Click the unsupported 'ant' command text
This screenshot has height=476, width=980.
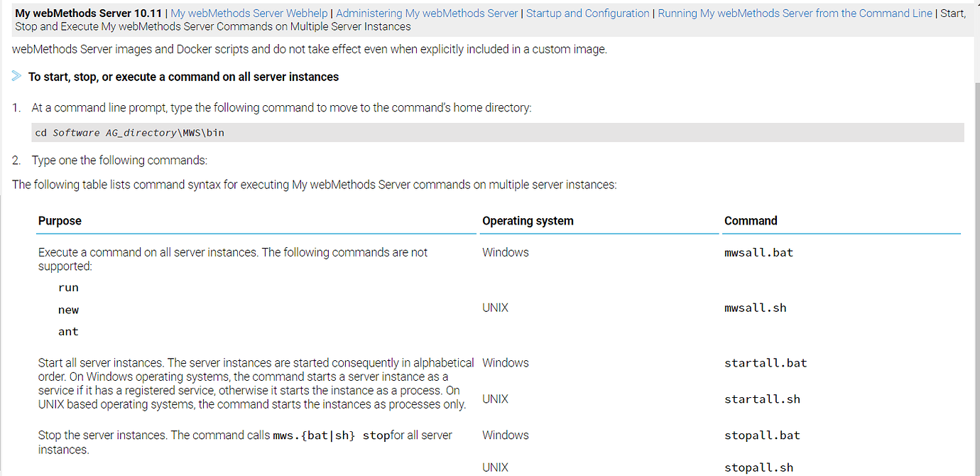click(x=68, y=332)
